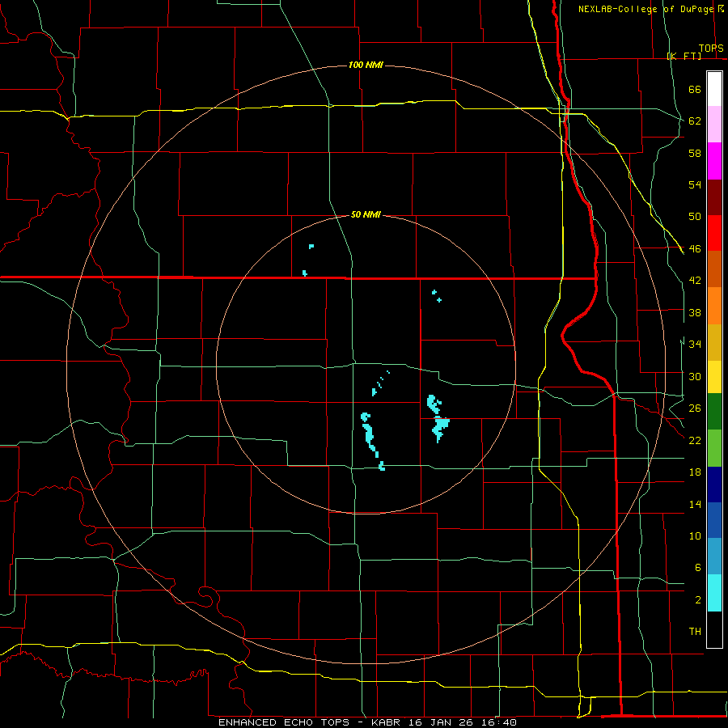Viewport: 728px width, 728px height.
Task: Click the gold legend band
Action: click(x=714, y=342)
